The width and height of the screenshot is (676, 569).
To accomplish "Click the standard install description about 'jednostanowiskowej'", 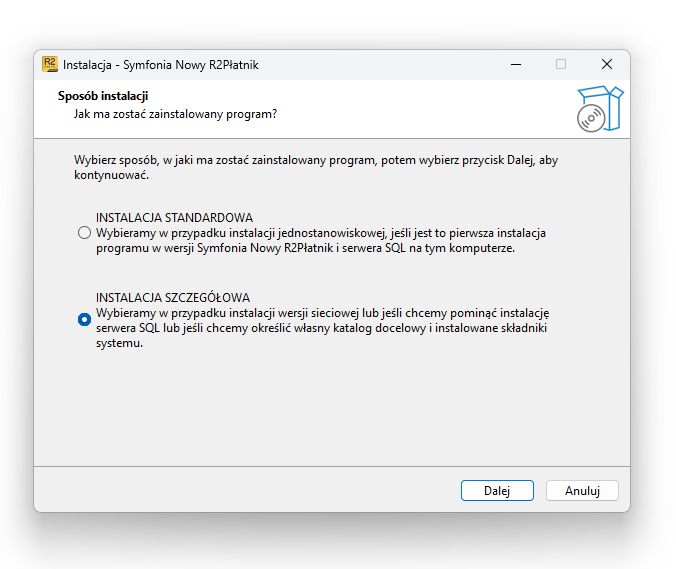I will click(321, 241).
